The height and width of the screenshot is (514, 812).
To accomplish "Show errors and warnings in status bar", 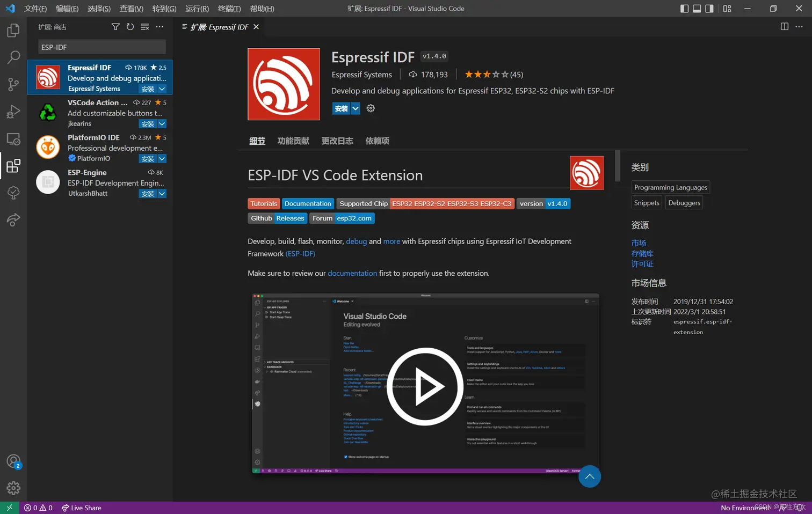I will [38, 508].
